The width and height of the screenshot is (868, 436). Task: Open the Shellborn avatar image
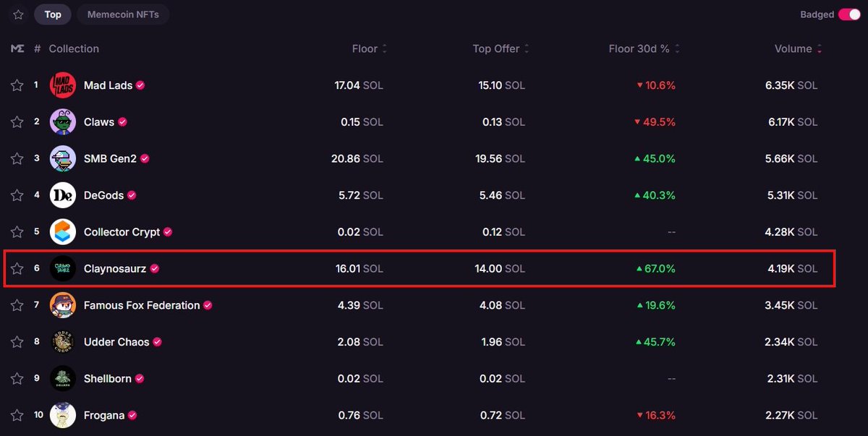coord(63,378)
